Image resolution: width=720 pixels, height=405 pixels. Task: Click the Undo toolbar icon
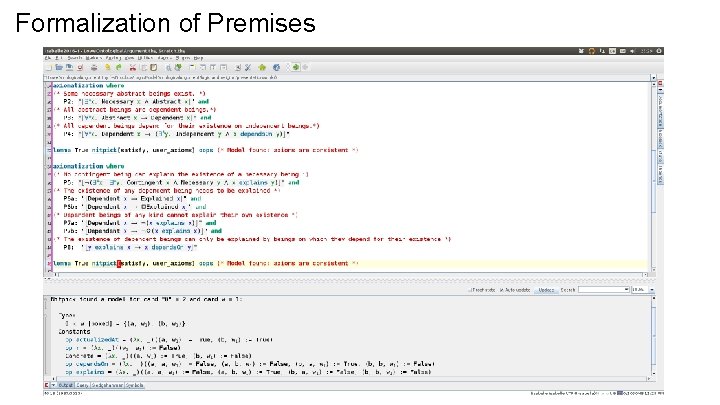tap(108, 68)
